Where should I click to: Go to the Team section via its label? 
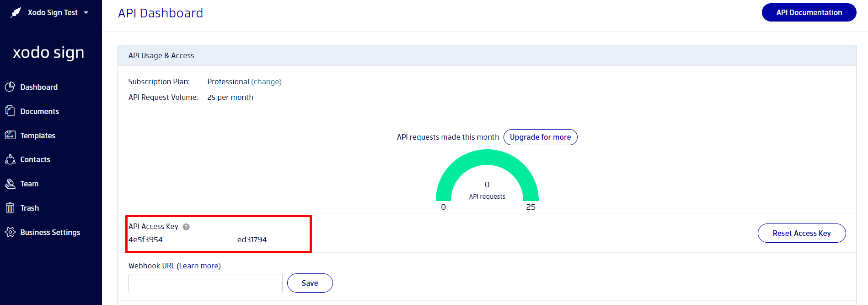pos(30,184)
